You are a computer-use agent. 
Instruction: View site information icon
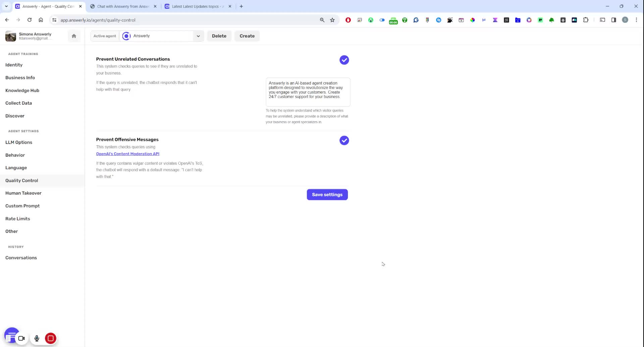(54, 20)
